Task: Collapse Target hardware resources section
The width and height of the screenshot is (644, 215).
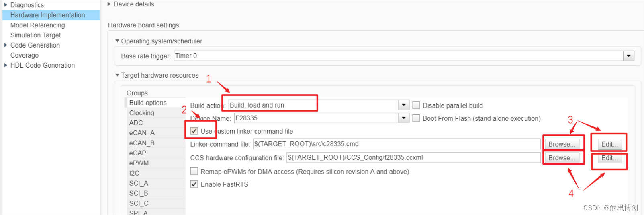Action: 117,75
